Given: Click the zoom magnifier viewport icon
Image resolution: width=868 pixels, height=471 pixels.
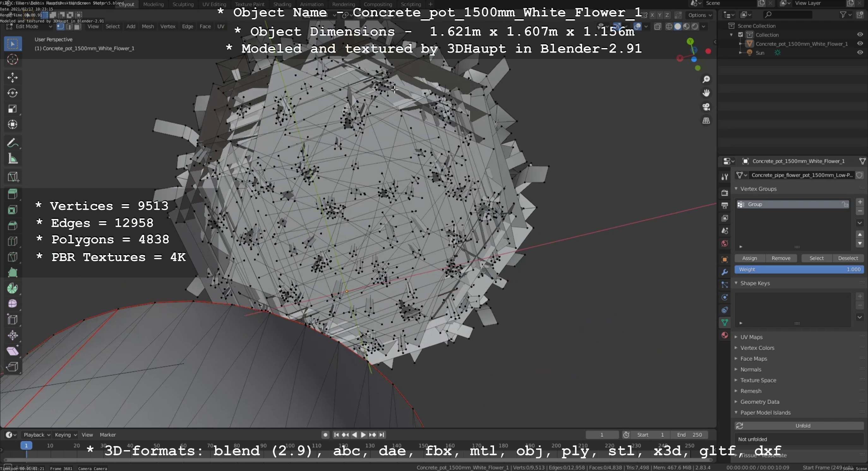Looking at the screenshot, I should click(706, 80).
